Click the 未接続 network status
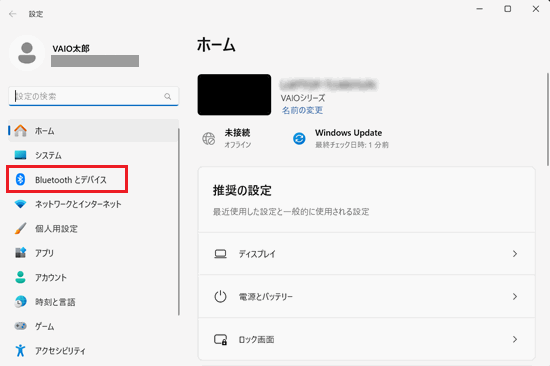The height and width of the screenshot is (366, 550). point(237,133)
